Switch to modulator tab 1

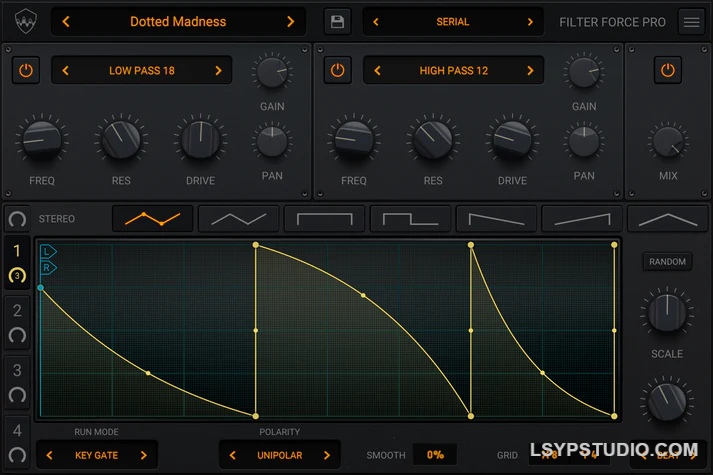17,251
